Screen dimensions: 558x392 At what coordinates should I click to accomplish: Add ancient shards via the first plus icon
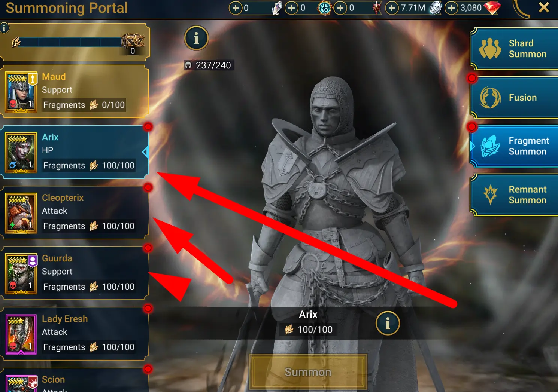coord(236,8)
